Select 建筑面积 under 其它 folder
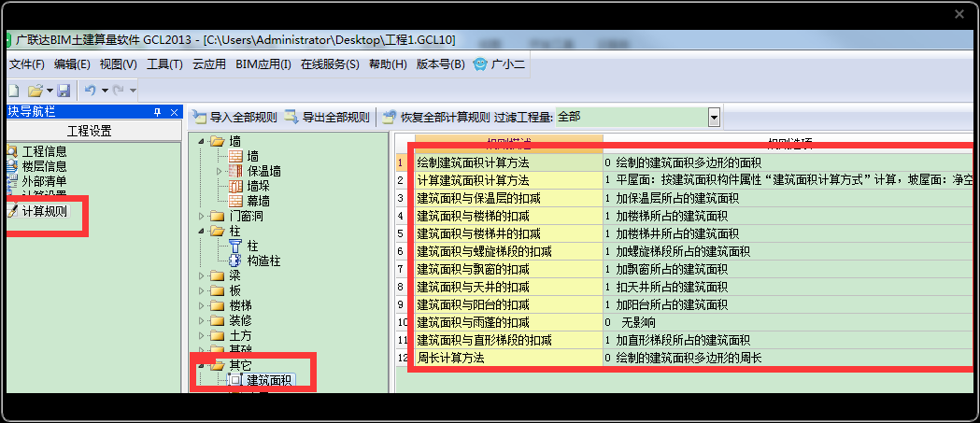Image resolution: width=980 pixels, height=423 pixels. pyautogui.click(x=269, y=380)
